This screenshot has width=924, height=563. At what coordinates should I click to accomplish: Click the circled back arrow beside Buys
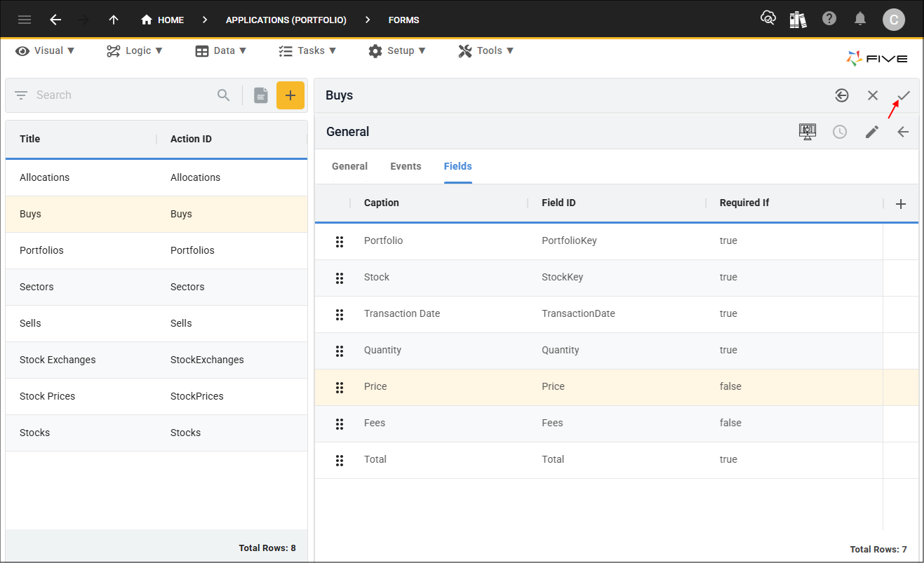[x=842, y=95]
